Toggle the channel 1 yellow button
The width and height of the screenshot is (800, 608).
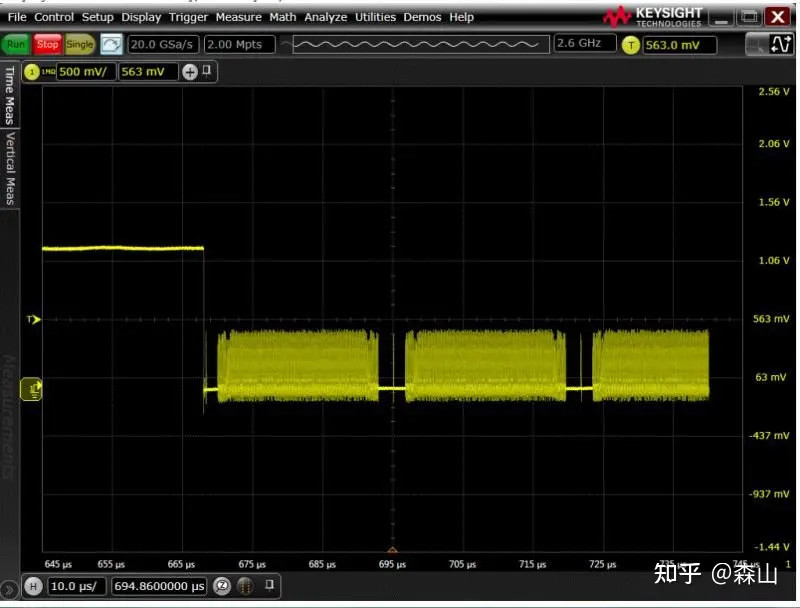[x=32, y=72]
